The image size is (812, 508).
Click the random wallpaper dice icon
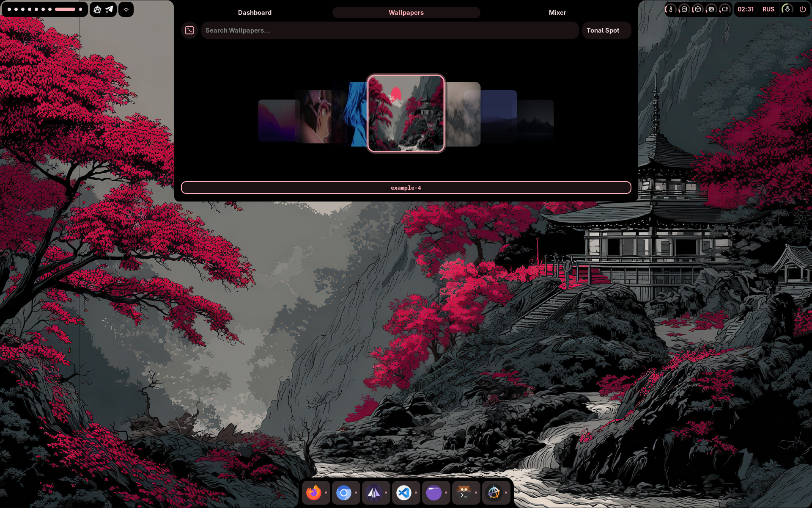coord(189,30)
